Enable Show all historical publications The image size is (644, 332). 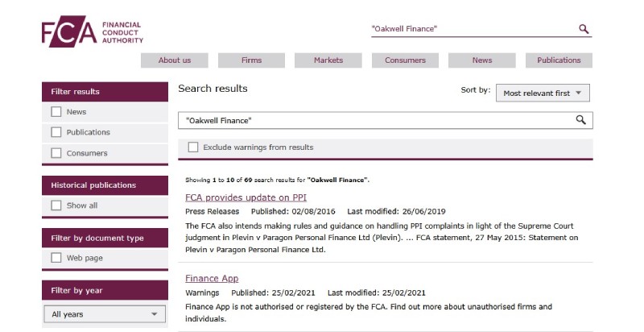[56, 205]
